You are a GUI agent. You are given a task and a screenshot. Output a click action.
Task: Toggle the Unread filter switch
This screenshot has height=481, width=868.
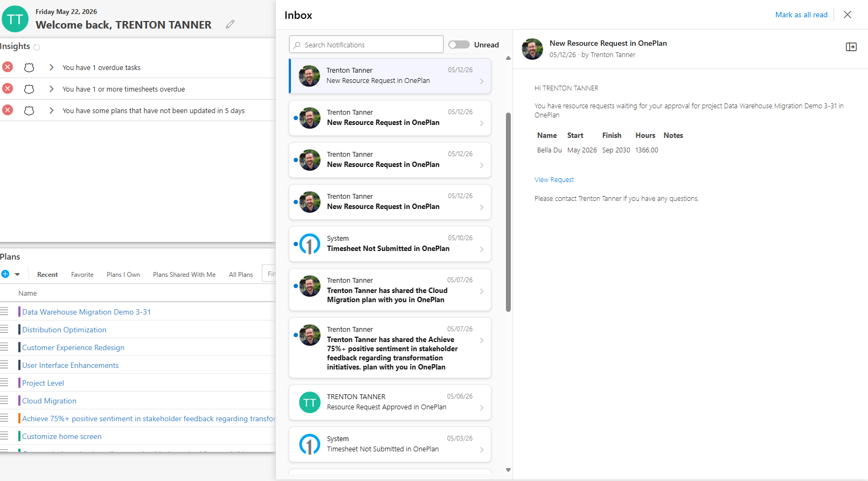click(x=459, y=45)
